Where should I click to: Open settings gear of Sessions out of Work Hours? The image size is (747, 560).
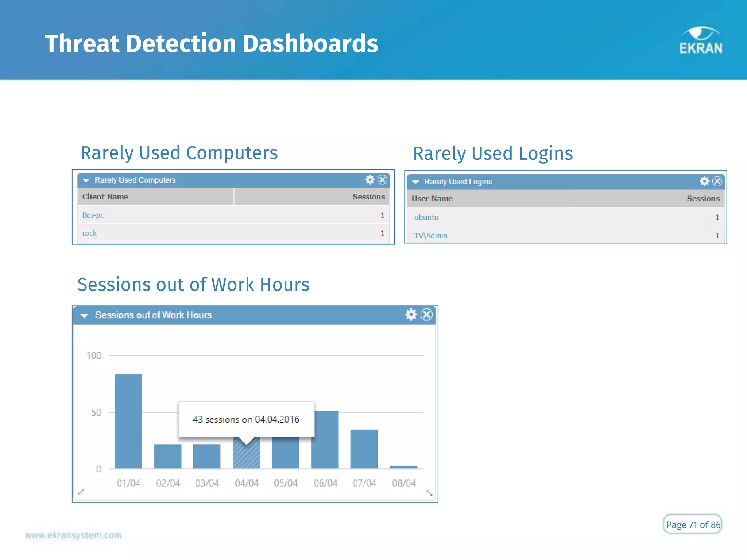click(x=411, y=314)
